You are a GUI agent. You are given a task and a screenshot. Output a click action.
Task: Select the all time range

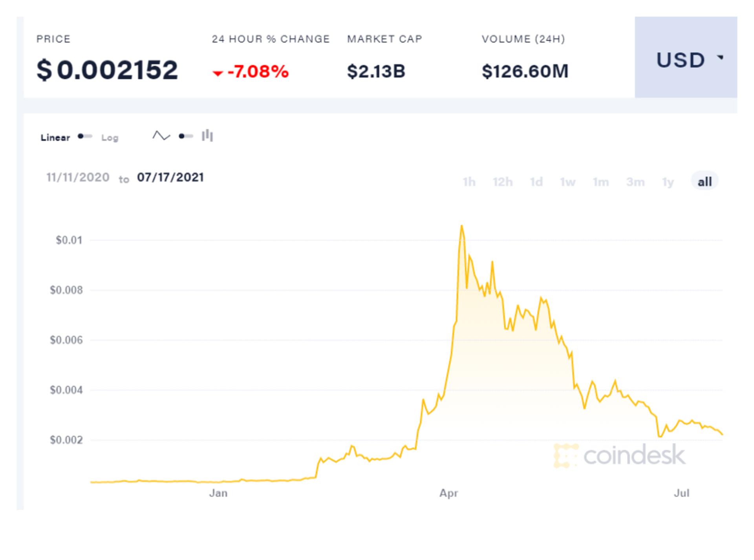pyautogui.click(x=705, y=181)
